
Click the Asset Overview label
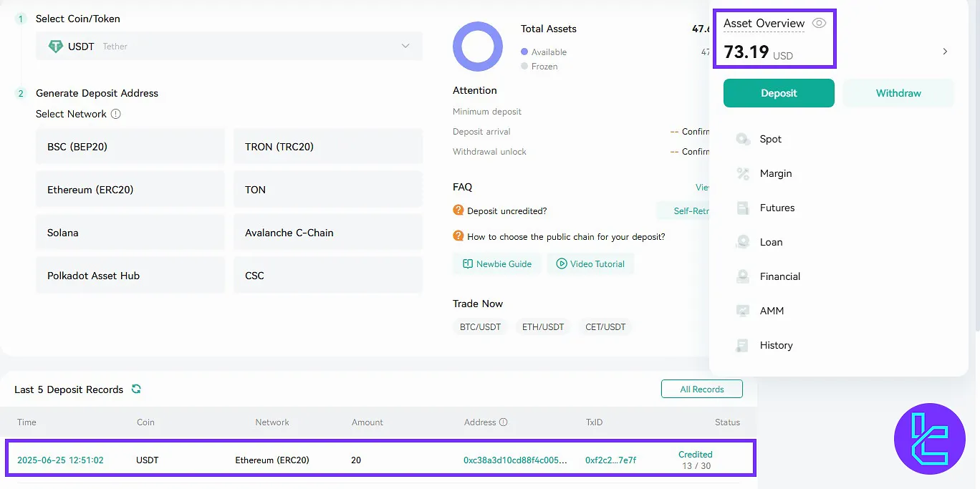(764, 24)
